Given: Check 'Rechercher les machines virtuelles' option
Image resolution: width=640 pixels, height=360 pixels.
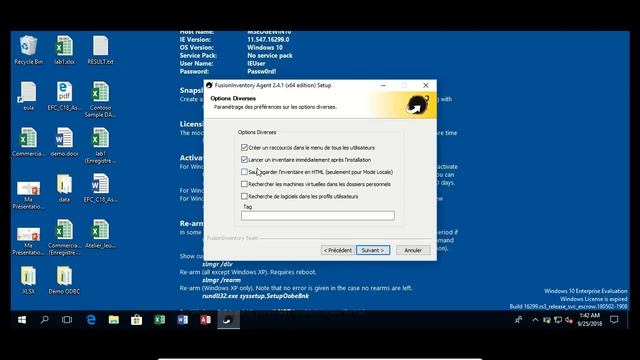Looking at the screenshot, I should pyautogui.click(x=244, y=184).
